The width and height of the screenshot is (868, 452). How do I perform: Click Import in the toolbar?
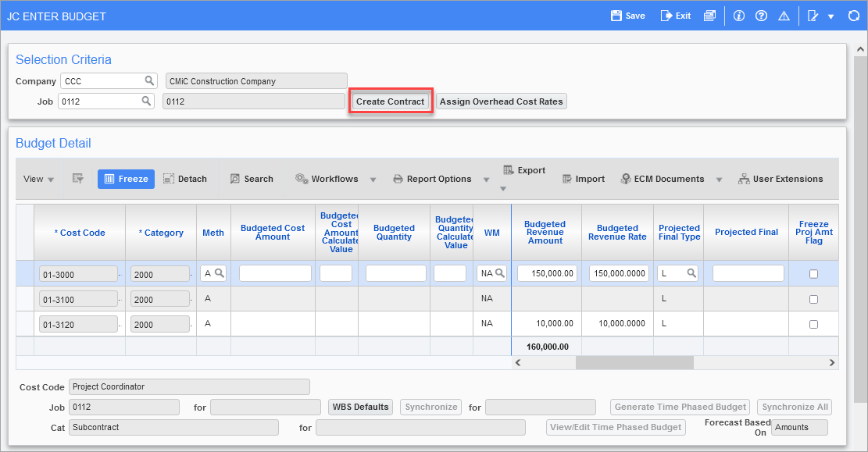coord(584,179)
